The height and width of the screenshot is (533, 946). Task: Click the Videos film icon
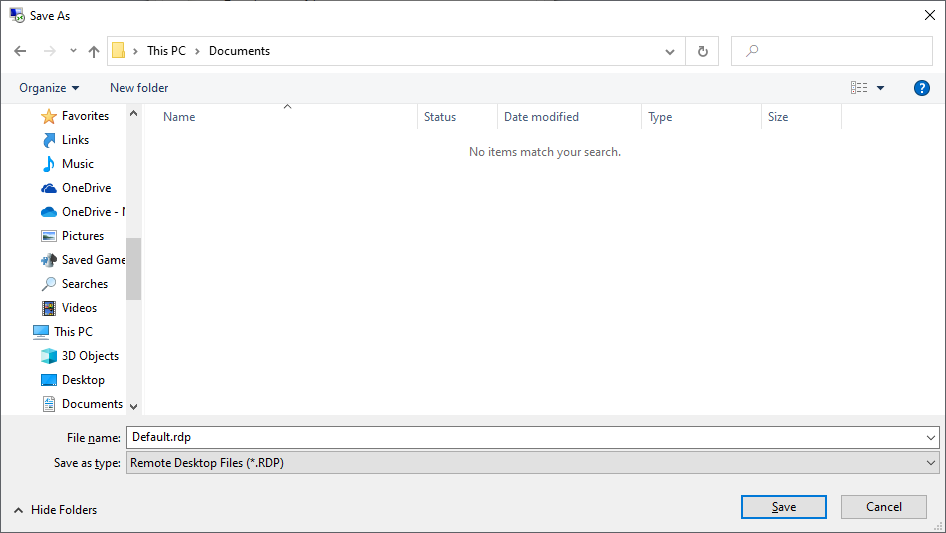pos(49,308)
